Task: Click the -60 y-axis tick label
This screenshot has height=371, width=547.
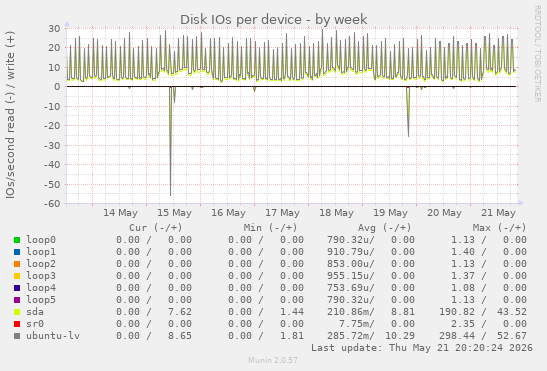Action: point(52,203)
